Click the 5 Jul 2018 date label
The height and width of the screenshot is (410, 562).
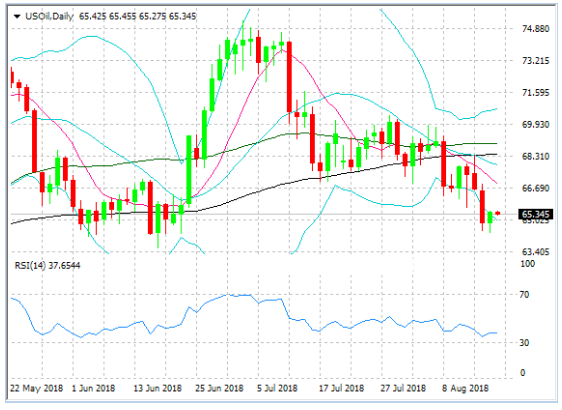(277, 388)
